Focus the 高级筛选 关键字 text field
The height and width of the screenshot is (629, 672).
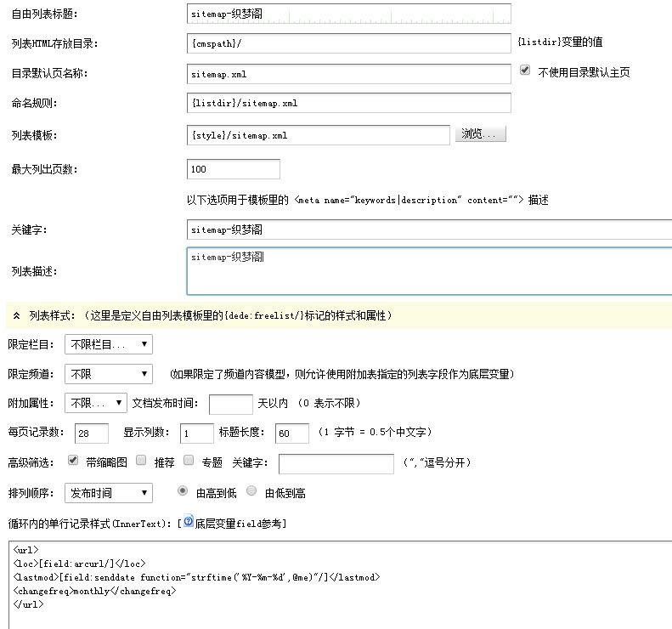point(336,463)
